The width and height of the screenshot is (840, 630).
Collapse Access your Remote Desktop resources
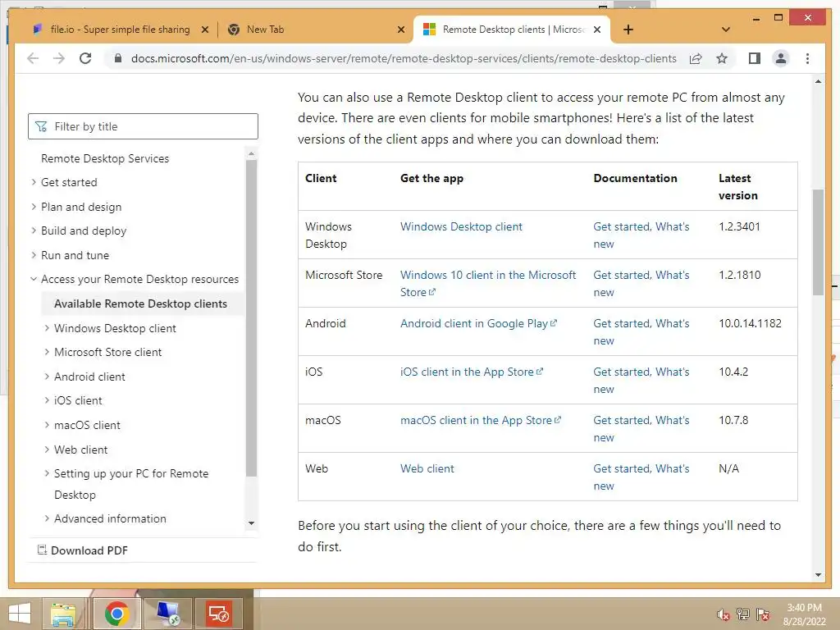(139, 279)
